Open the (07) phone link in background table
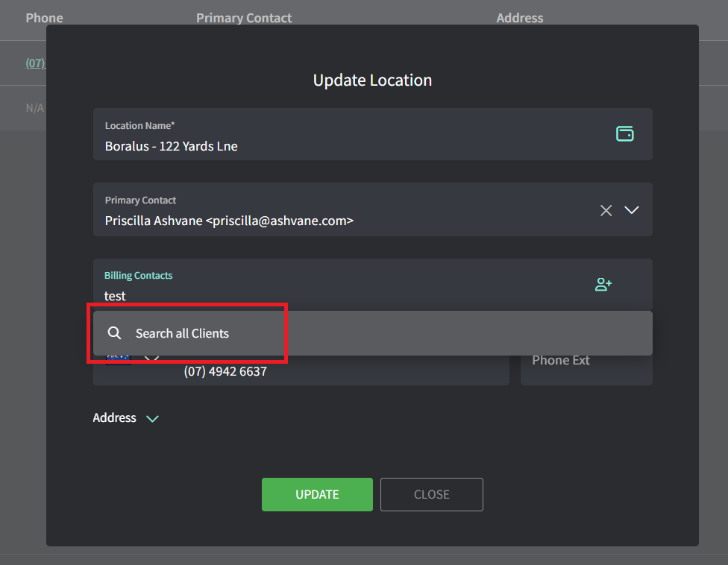This screenshot has width=728, height=565. pyautogui.click(x=36, y=63)
